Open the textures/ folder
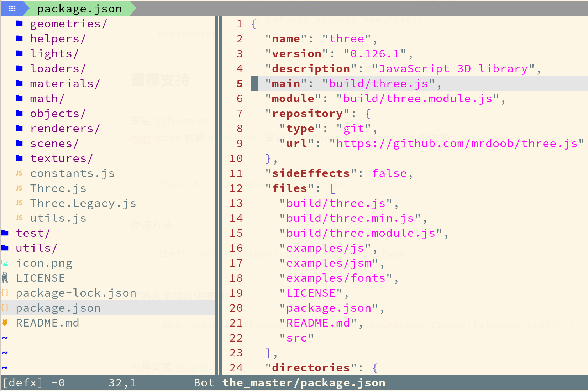 pyautogui.click(x=61, y=158)
